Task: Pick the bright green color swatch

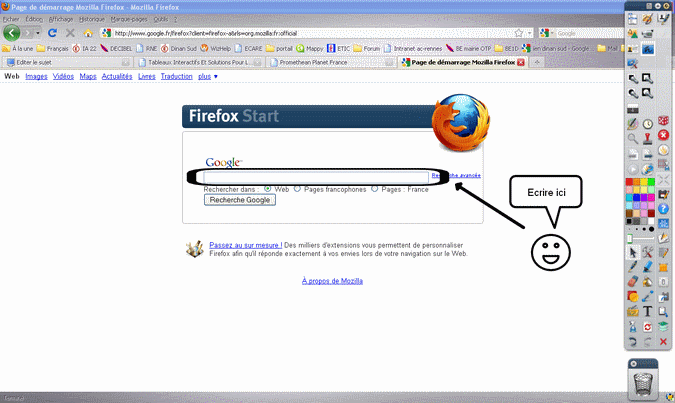Action: [651, 182]
